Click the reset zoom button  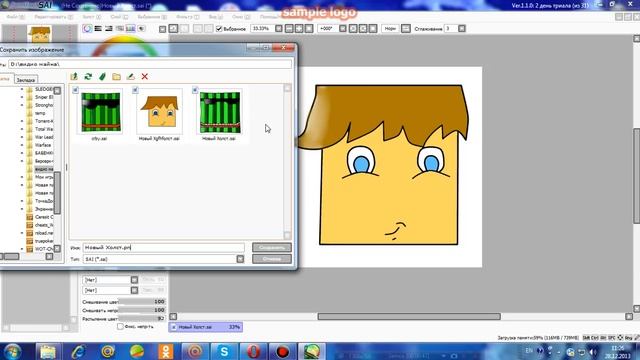309,29
